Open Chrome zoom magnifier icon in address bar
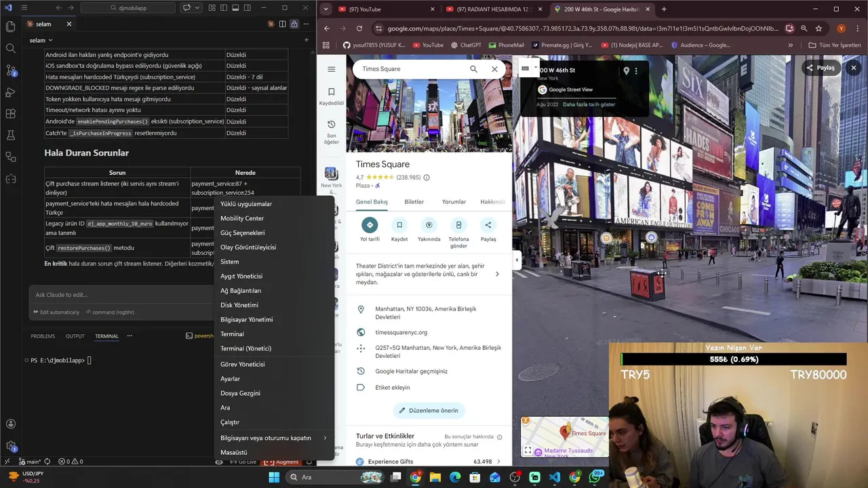 [x=804, y=28]
